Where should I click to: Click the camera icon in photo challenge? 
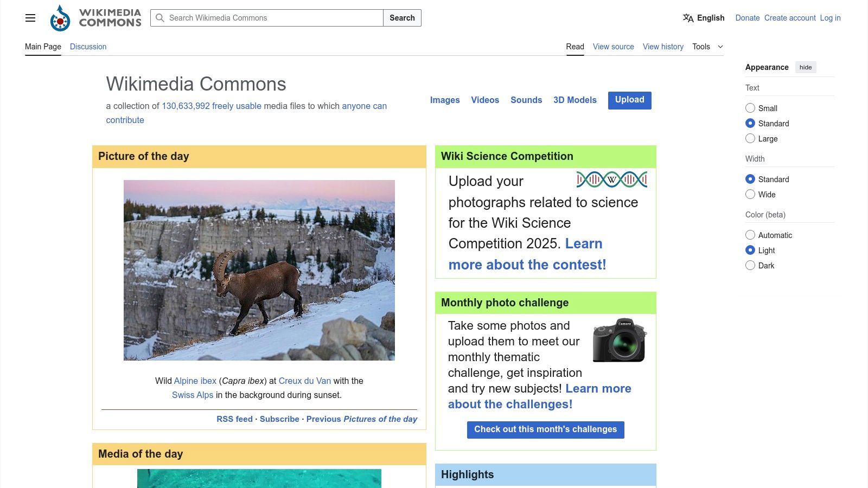(x=620, y=340)
